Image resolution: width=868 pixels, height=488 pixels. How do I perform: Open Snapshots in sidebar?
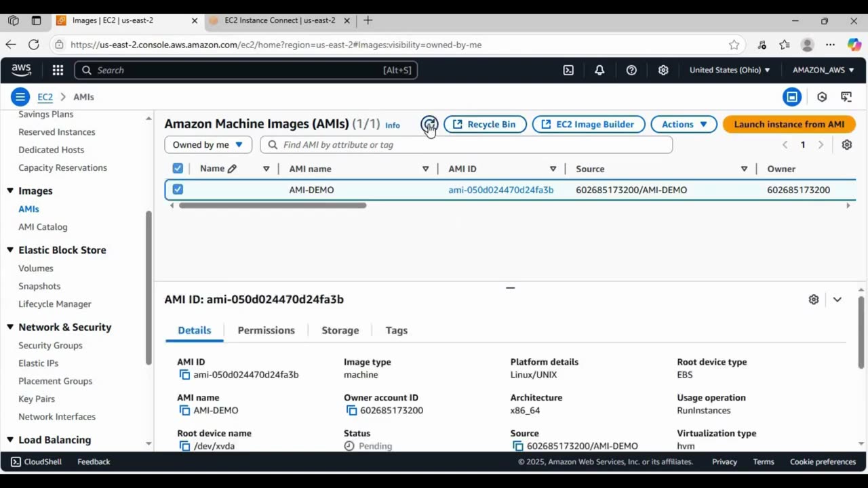pos(39,286)
